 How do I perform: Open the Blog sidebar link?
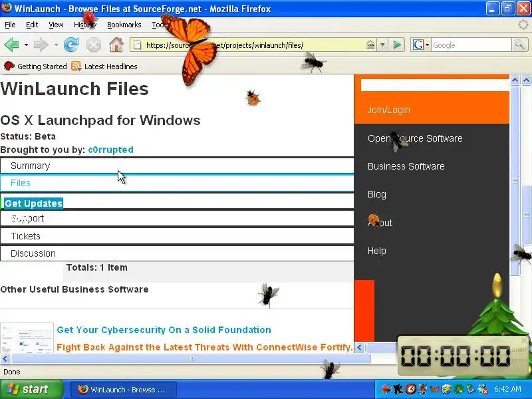click(376, 194)
